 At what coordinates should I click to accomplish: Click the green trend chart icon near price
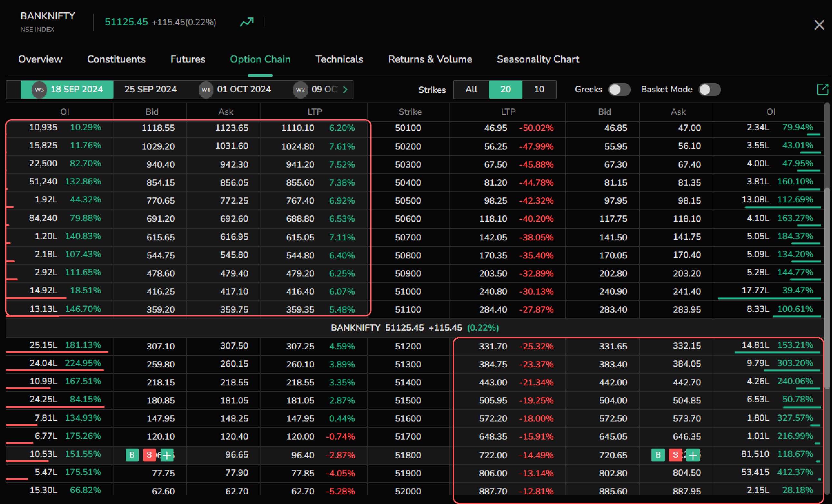click(246, 22)
